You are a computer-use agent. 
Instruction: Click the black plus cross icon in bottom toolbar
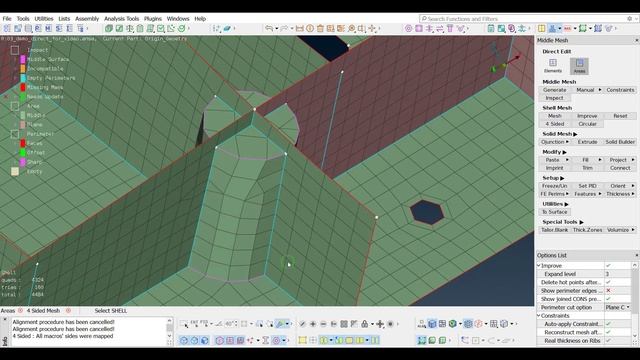click(380, 324)
